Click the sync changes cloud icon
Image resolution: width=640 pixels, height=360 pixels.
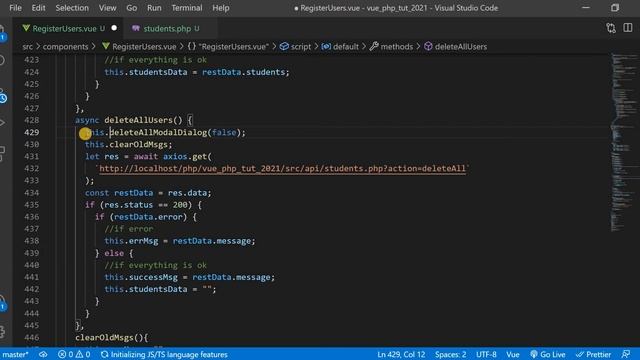43,354
